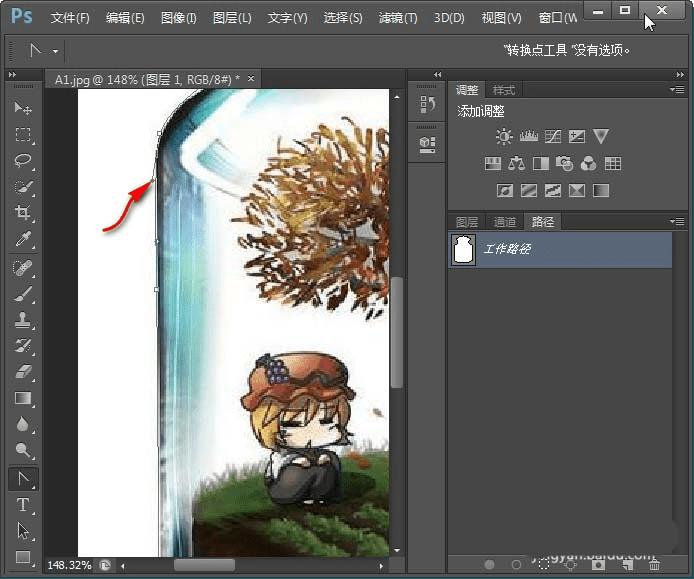Close the A1.jpg document tab
Viewport: 694px width, 579px height.
click(251, 79)
